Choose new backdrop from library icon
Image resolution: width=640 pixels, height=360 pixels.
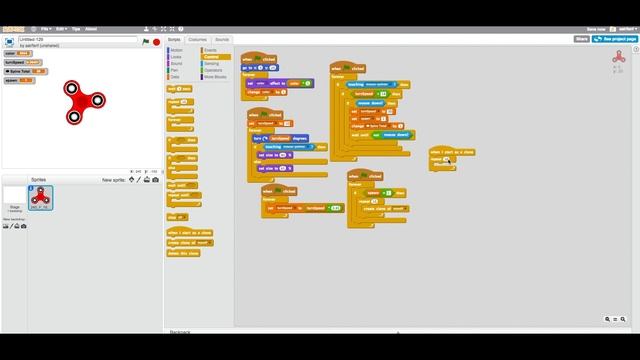click(x=6, y=226)
